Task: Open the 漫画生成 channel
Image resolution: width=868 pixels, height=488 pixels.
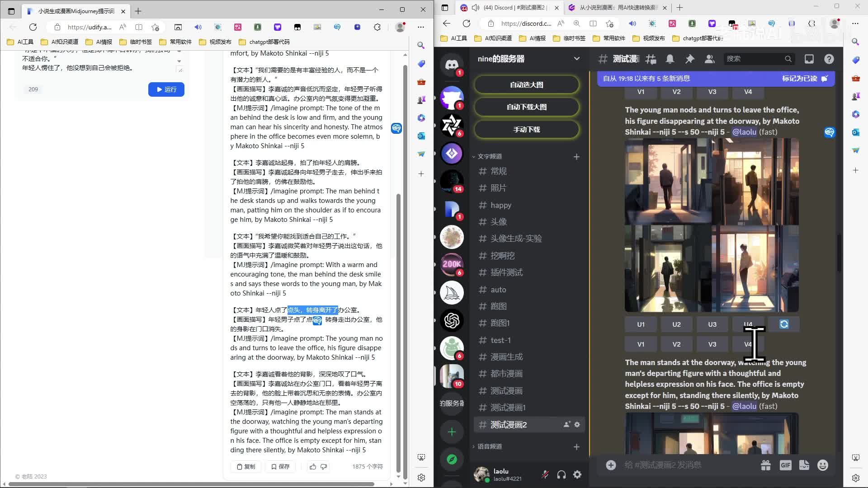Action: coord(506,357)
